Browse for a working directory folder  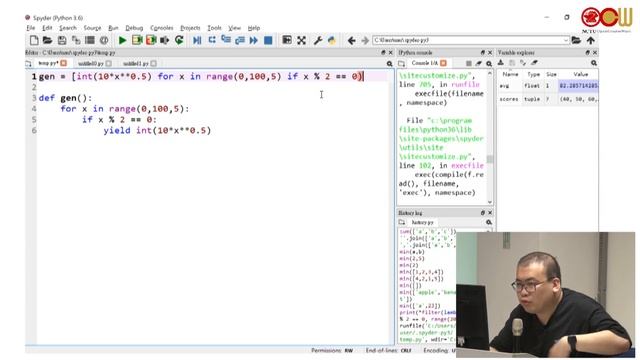coord(576,40)
